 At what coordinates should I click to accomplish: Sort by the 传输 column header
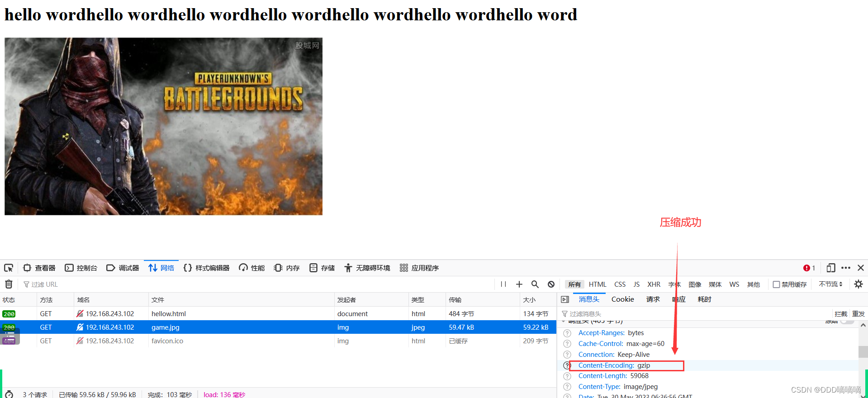click(x=483, y=300)
